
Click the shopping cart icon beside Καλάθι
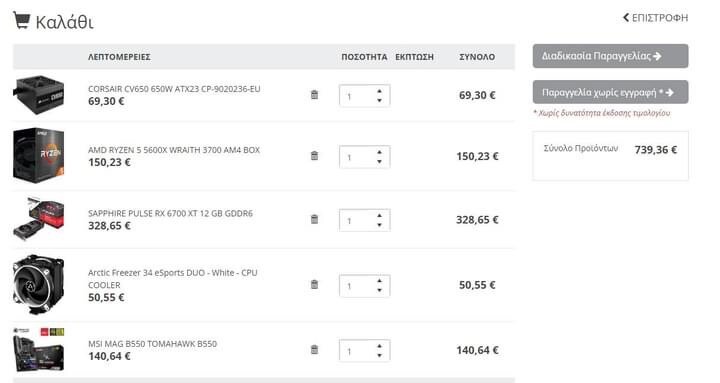click(x=21, y=21)
